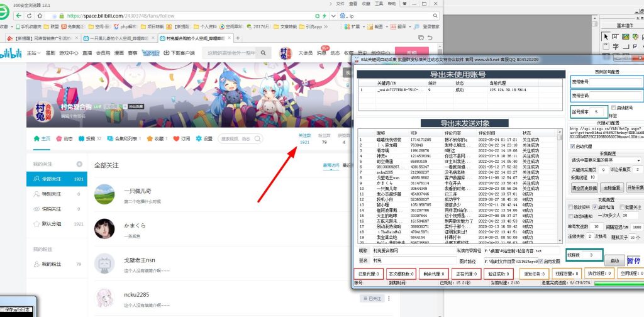Click the 启动 button in the tool
644x317 pixels.
(613, 260)
